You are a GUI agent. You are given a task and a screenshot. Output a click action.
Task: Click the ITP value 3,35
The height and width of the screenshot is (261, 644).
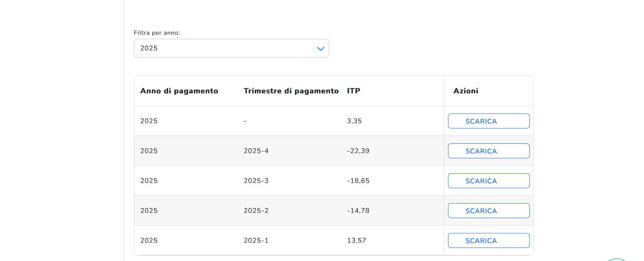[x=354, y=121]
